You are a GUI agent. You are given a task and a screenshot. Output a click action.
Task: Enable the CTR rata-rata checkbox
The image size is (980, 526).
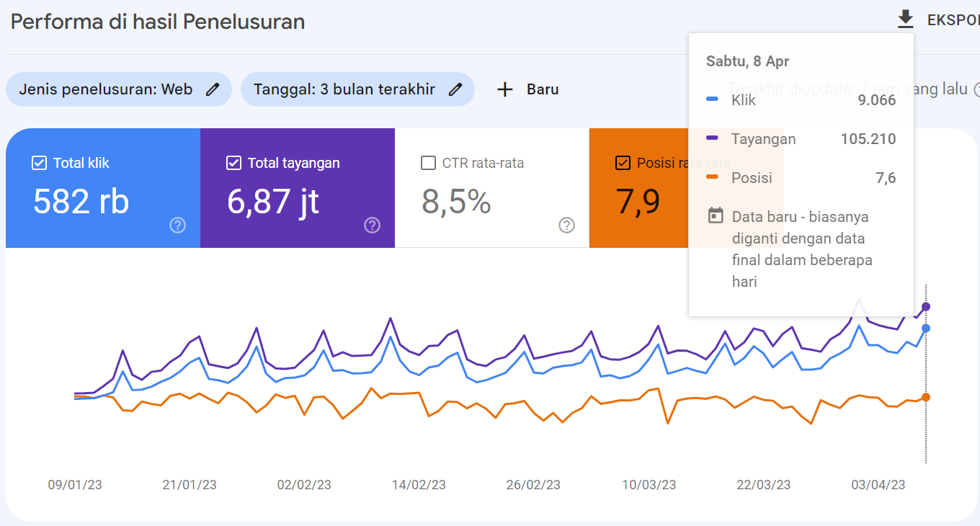pos(428,163)
